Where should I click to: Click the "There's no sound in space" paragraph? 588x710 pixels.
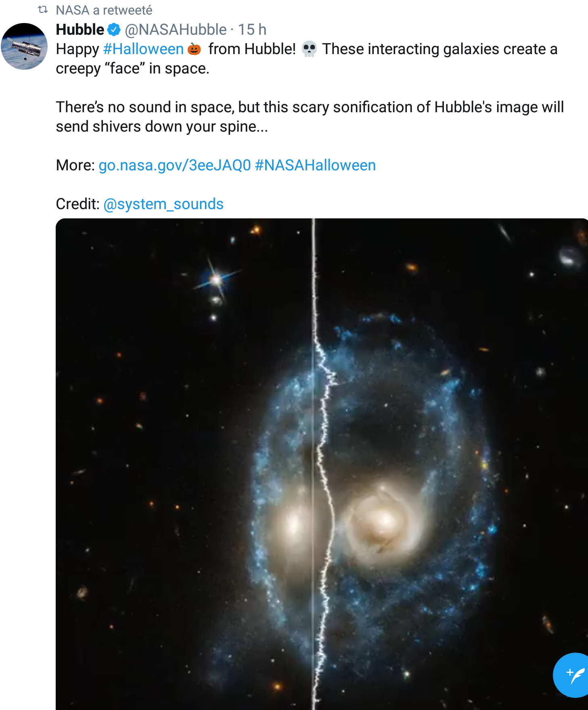coord(310,117)
